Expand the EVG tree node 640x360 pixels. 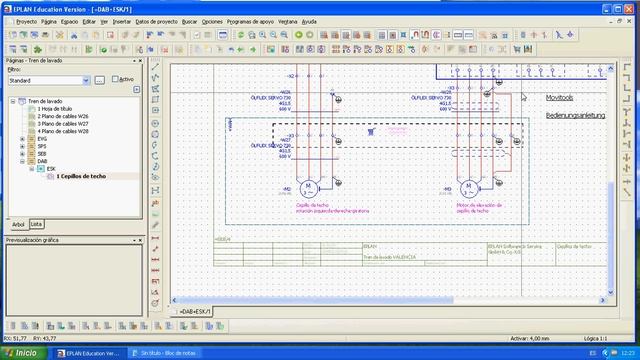click(22, 139)
